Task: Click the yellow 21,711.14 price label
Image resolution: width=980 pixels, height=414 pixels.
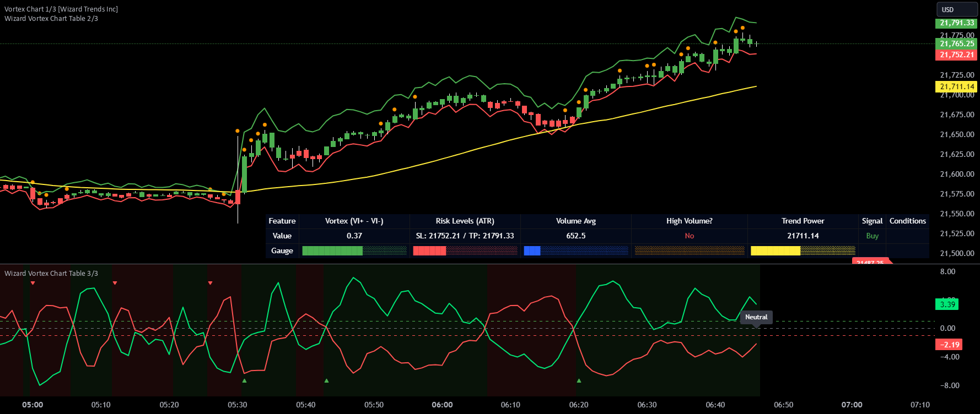Action: (956, 86)
